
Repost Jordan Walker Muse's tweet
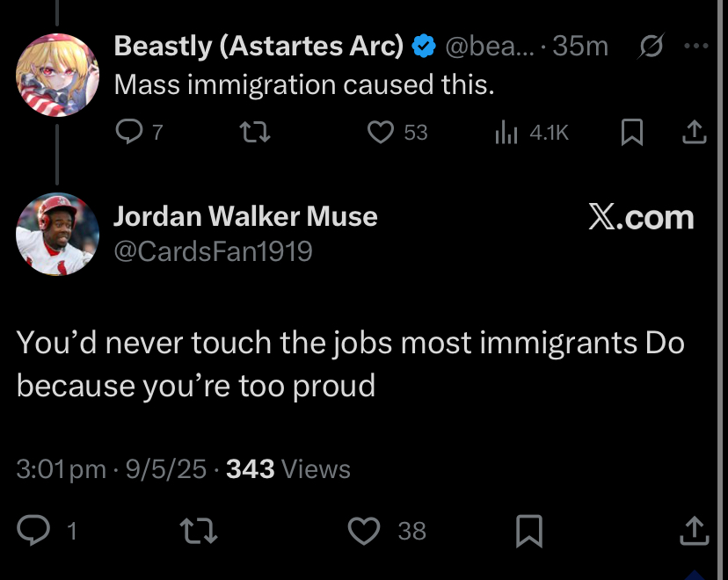click(x=198, y=531)
